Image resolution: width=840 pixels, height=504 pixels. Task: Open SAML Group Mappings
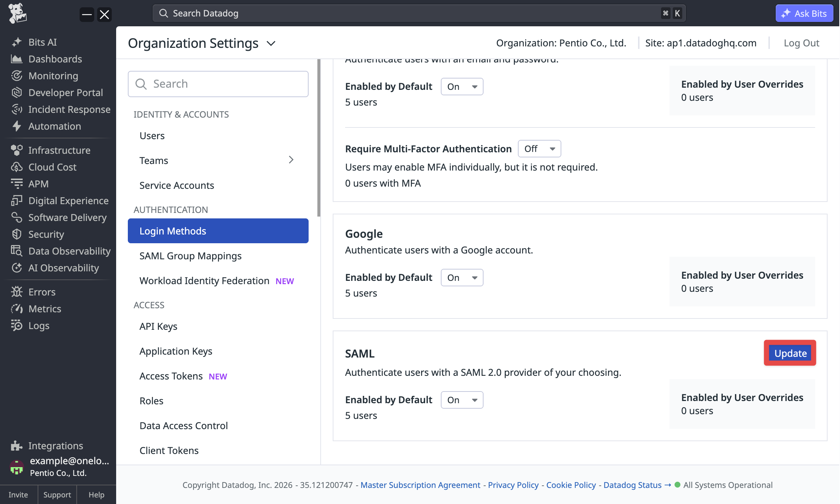tap(218, 256)
